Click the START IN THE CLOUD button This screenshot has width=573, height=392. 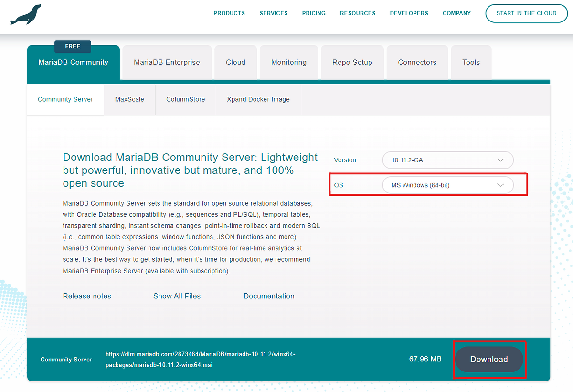coord(526,13)
